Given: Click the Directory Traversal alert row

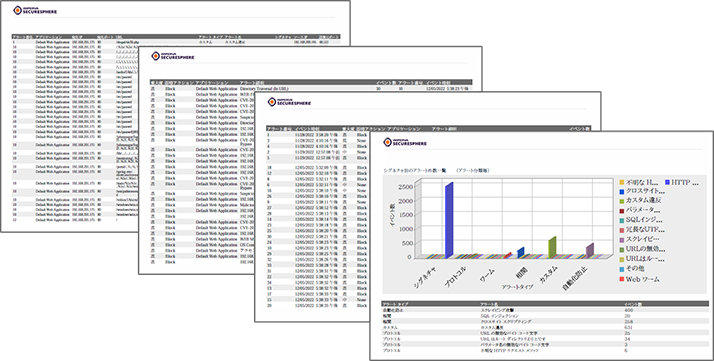Looking at the screenshot, I should coord(311,89).
